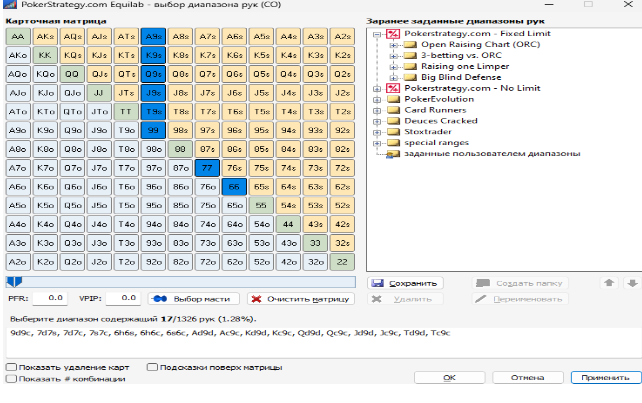Screen dimensions: 642x403
Task: Select Card Runners tree label
Action: tap(435, 110)
